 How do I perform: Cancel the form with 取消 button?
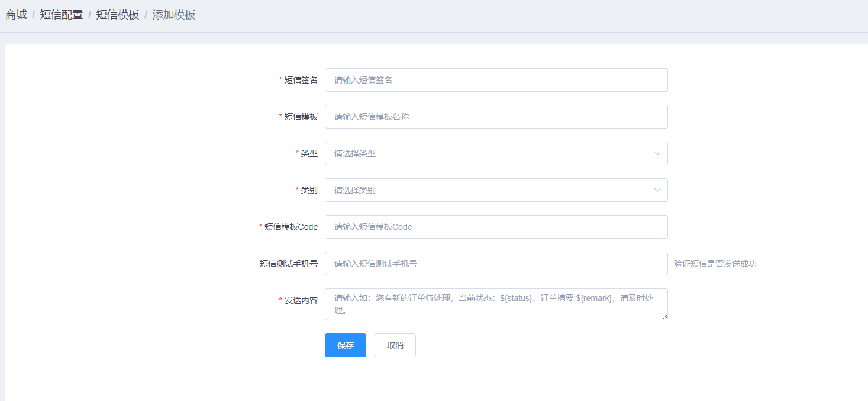[x=395, y=345]
